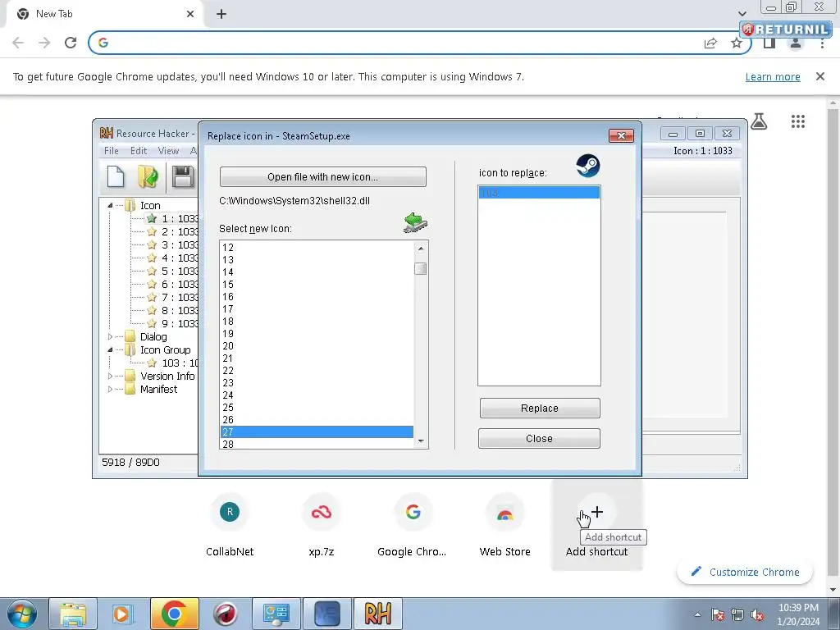The image size is (840, 630).
Task: Select icon number 12 in the list
Action: coord(317,248)
